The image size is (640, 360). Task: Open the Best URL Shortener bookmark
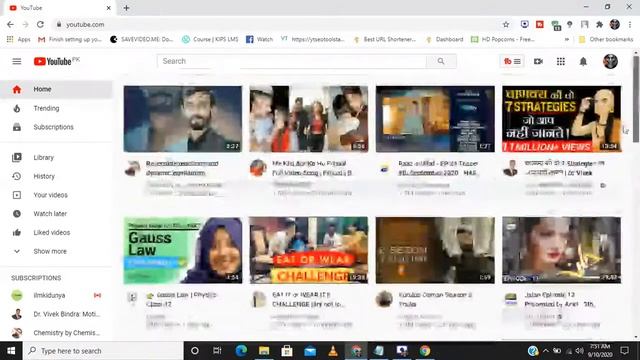point(384,39)
